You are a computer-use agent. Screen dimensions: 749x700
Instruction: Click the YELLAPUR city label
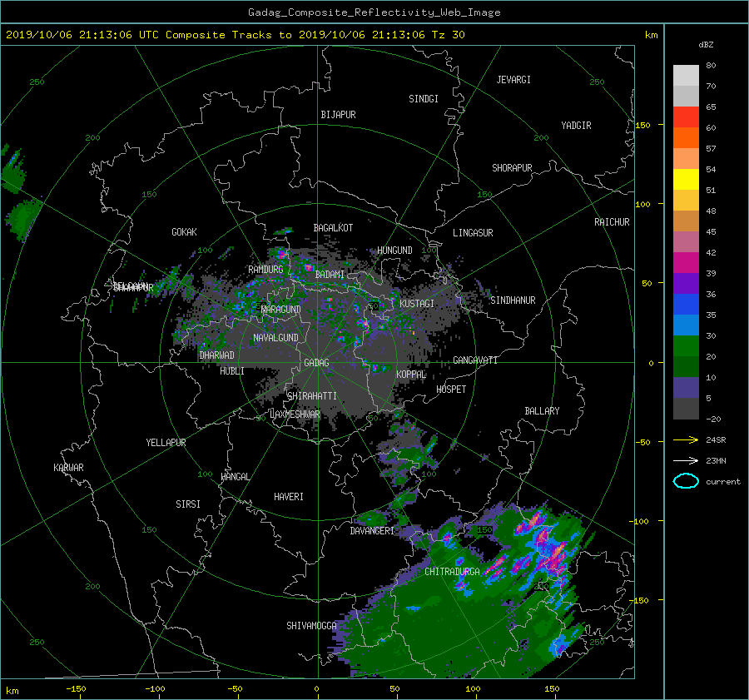coord(166,443)
